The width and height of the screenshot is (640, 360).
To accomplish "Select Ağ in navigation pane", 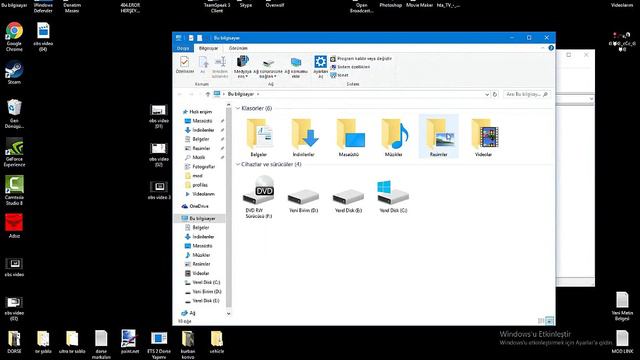I will tap(189, 313).
